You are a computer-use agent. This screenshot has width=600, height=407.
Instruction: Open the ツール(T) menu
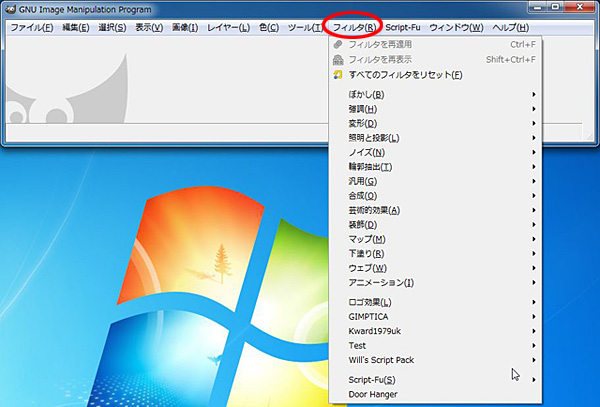point(305,28)
